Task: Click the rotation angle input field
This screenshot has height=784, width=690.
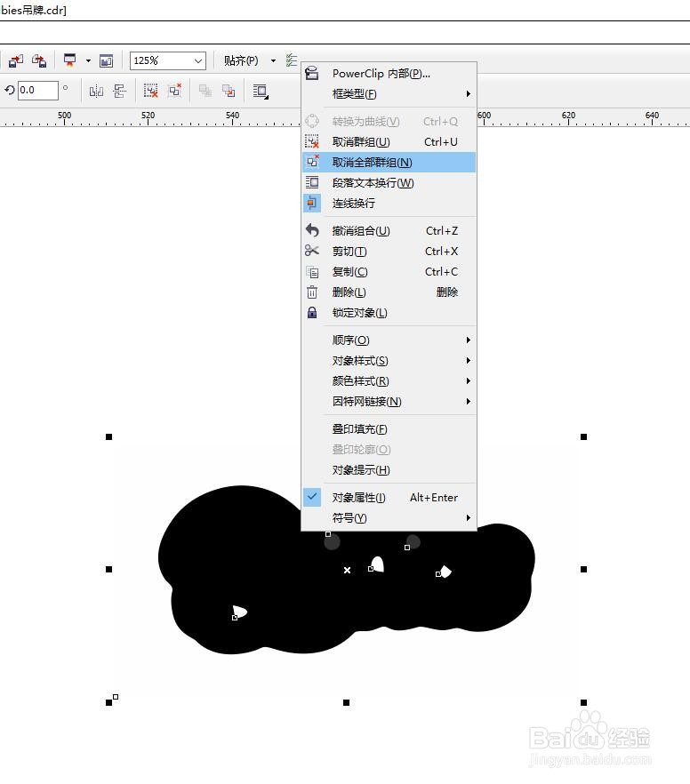Action: (38, 91)
